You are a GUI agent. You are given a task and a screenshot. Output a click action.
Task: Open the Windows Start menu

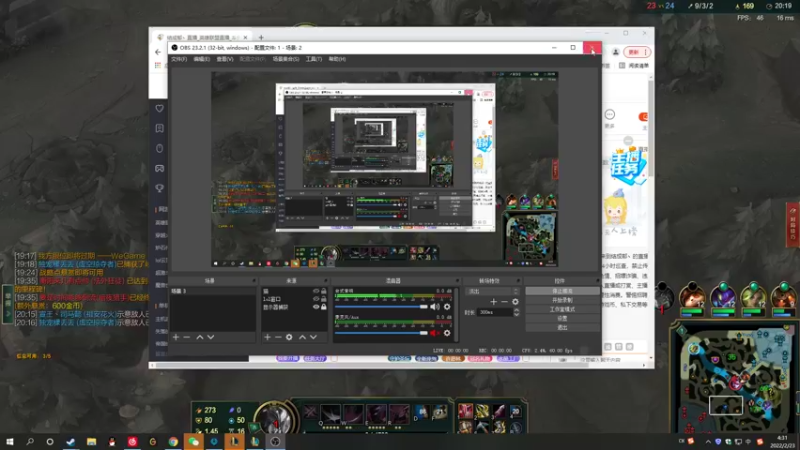[x=9, y=442]
